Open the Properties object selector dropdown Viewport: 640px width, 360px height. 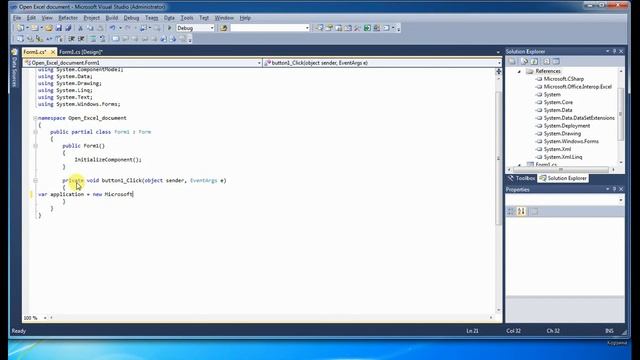[621, 200]
